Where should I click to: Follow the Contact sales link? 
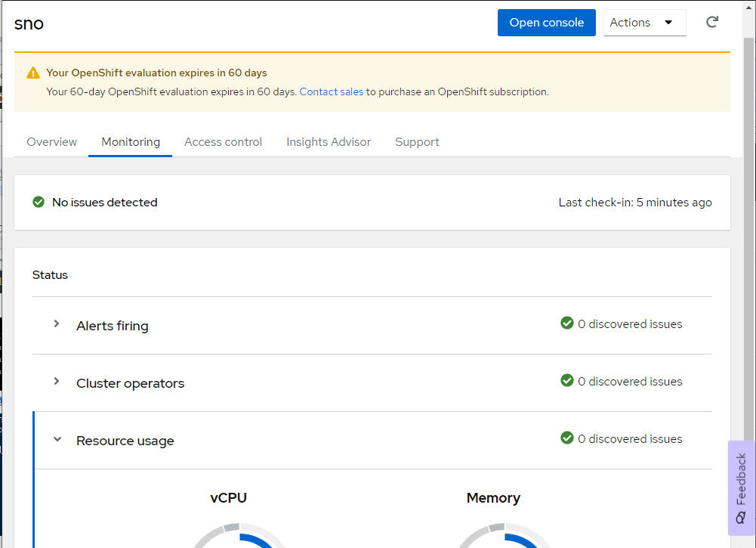332,91
